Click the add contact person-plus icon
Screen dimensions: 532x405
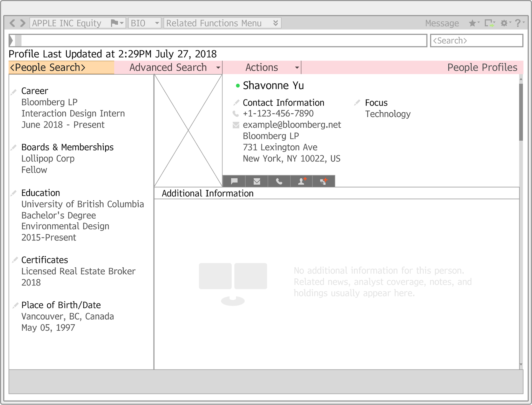tap(301, 181)
